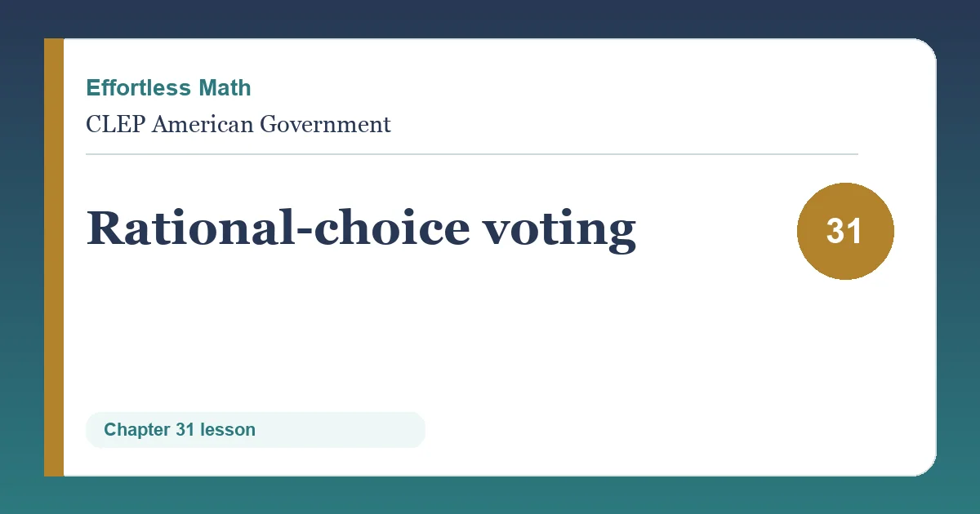Click the number 31 inside the lesson pill
The image size is (980, 514).
pyautogui.click(x=185, y=430)
